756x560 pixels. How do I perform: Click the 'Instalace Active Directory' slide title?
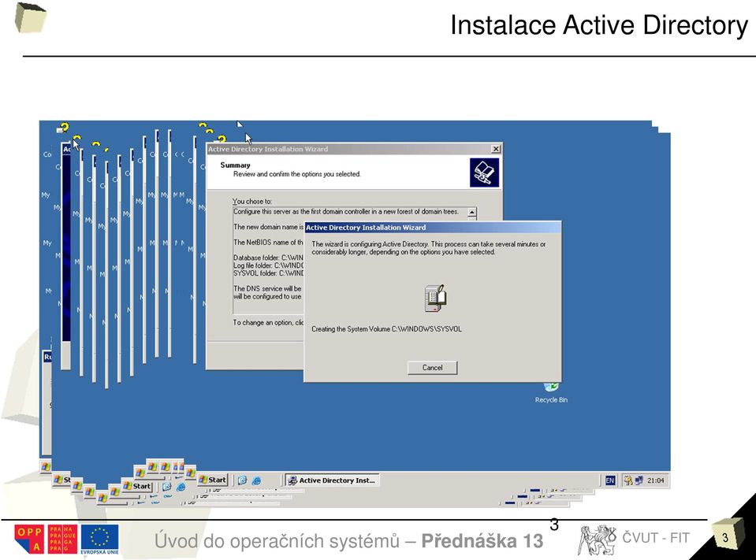(599, 25)
